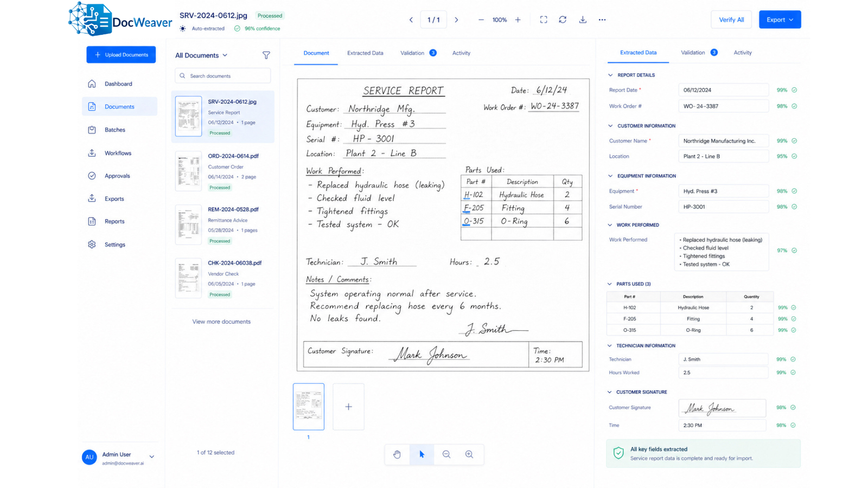Edit the Technician field J. Smith
Screen dimensions: 868x488
pyautogui.click(x=723, y=359)
